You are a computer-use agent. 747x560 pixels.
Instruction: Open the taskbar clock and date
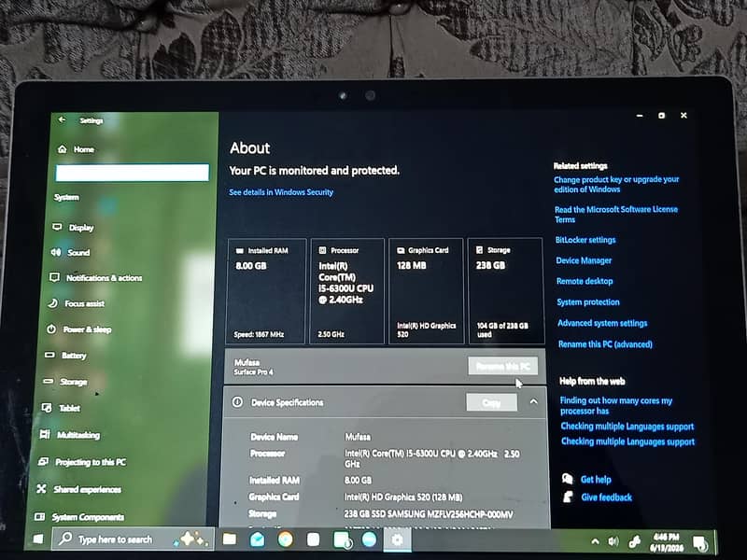[667, 542]
